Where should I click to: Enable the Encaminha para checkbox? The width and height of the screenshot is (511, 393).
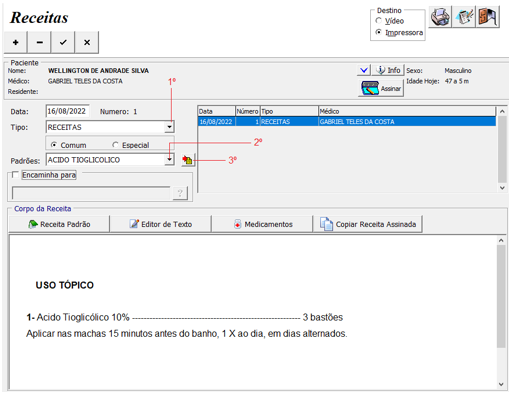[x=15, y=175]
